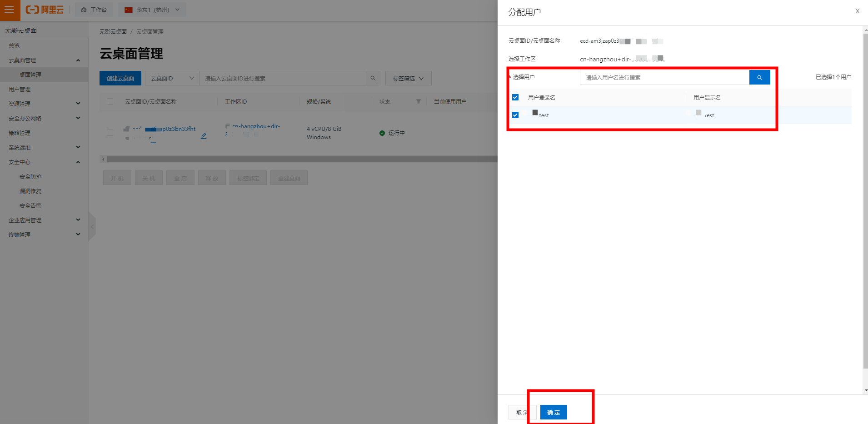
Task: Collapse the sidebar with the side handle
Action: tap(92, 226)
